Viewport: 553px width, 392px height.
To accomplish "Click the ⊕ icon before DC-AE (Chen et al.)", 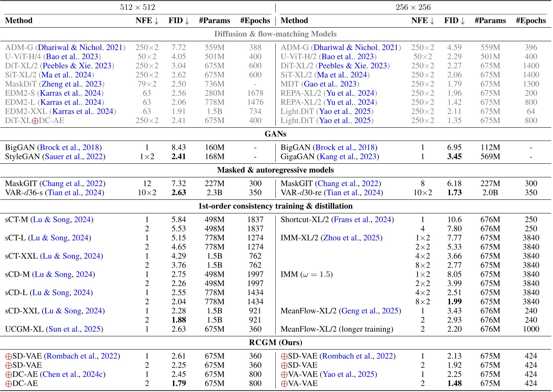I will click(x=8, y=375).
